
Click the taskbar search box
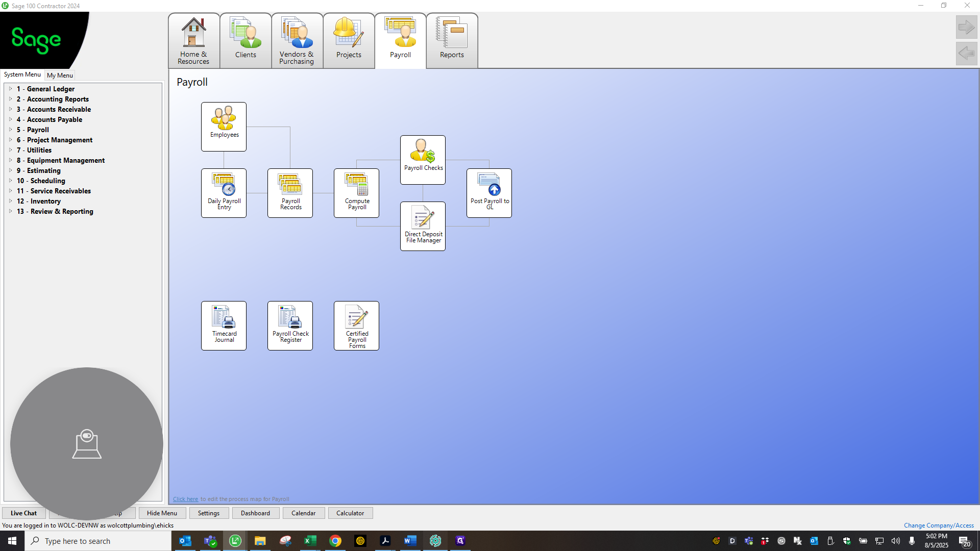pos(98,541)
